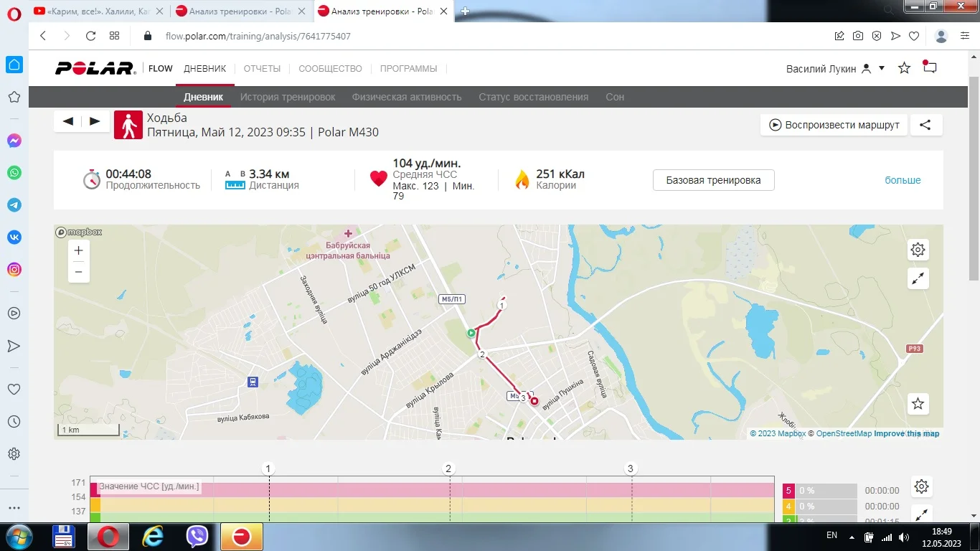Click the share icon button for the workout
Viewport: 980px width, 551px height.
coord(925,125)
